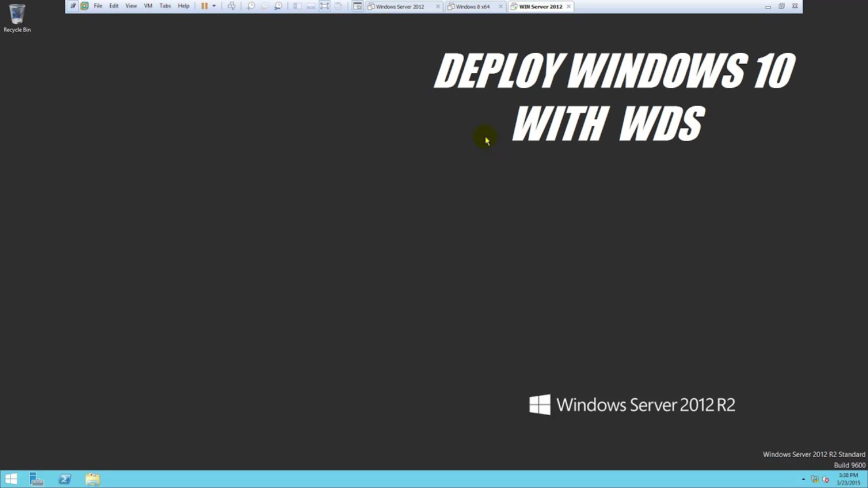
Task: Open the Recycle Bin desktop icon
Action: [x=17, y=18]
